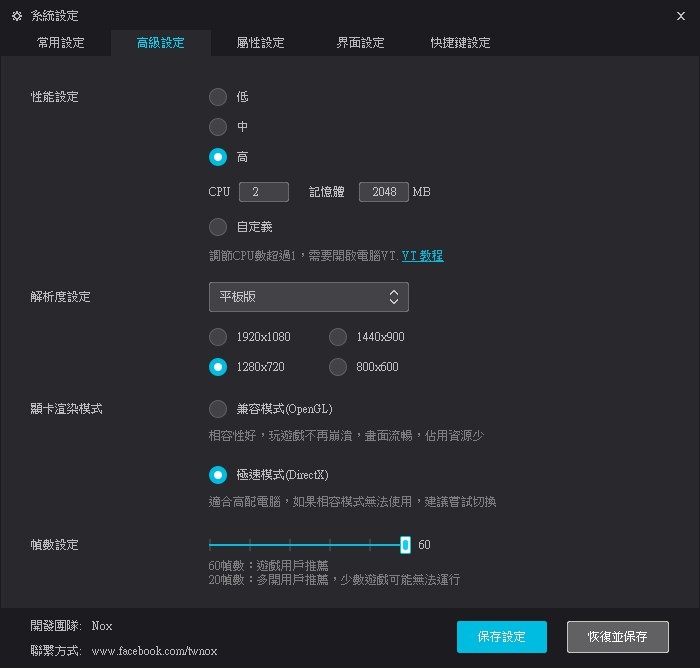
Task: Open the VT 教程 tutorial link
Action: tap(422, 256)
